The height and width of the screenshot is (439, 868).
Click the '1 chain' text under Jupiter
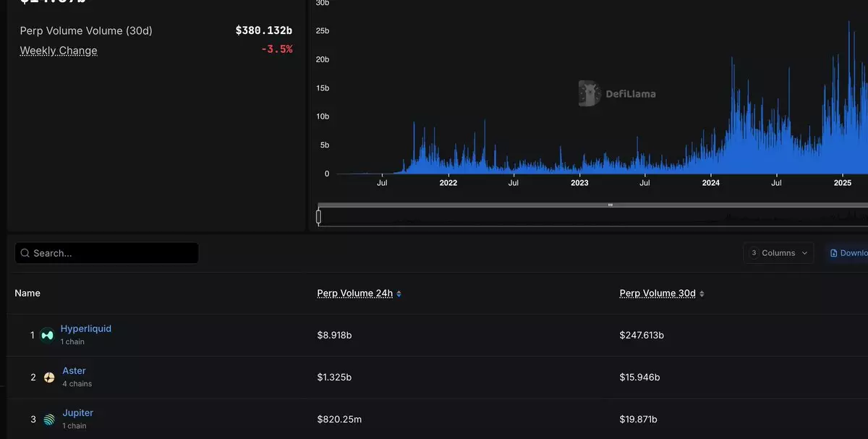tap(75, 426)
